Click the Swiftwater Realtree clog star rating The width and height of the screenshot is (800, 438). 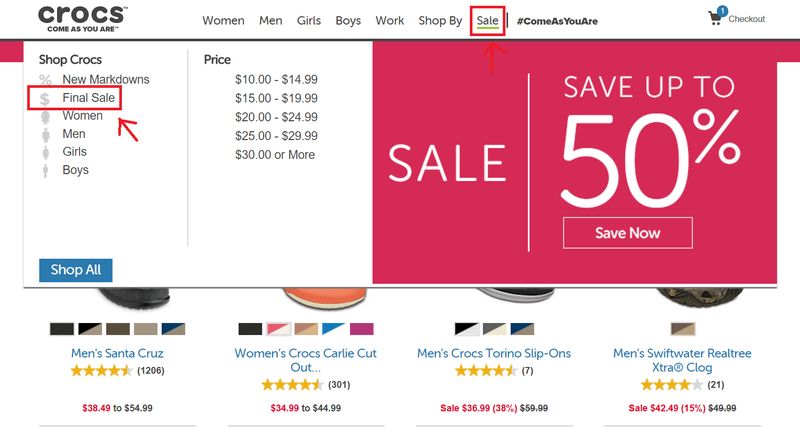(671, 385)
